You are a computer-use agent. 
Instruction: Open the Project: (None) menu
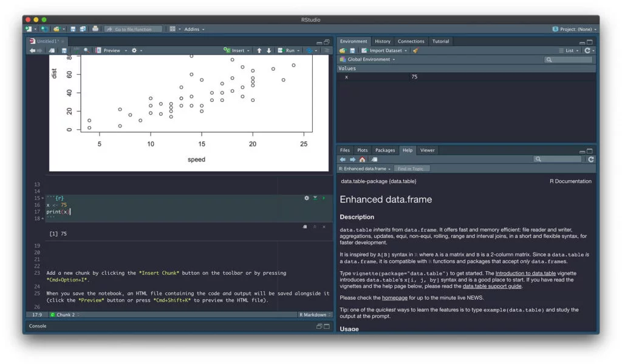point(575,29)
